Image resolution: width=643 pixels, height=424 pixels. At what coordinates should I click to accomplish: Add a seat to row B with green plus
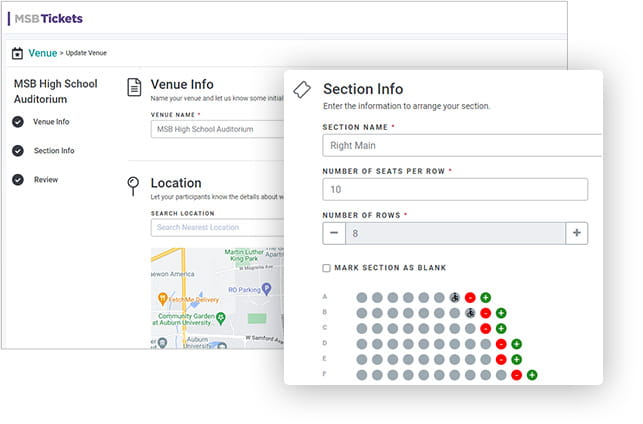[x=501, y=313]
